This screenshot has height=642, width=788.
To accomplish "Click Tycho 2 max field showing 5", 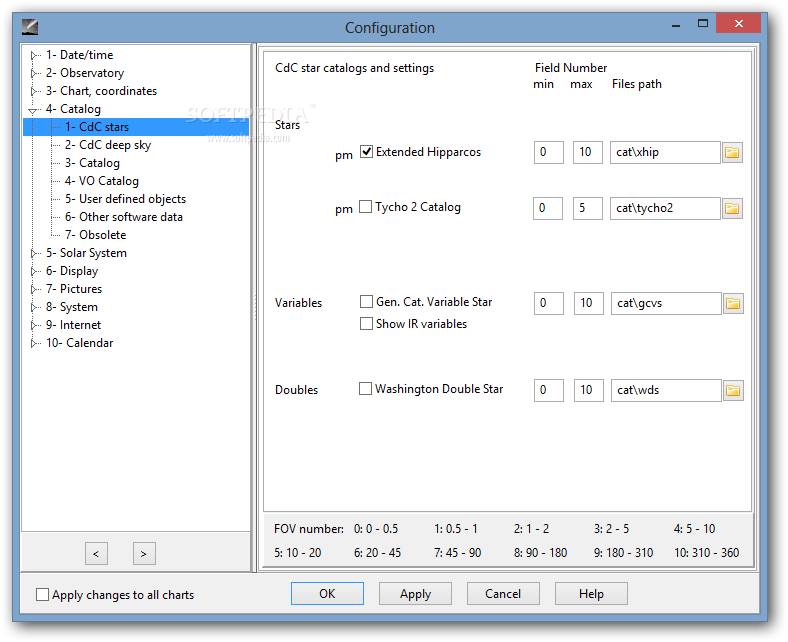I will [x=587, y=208].
